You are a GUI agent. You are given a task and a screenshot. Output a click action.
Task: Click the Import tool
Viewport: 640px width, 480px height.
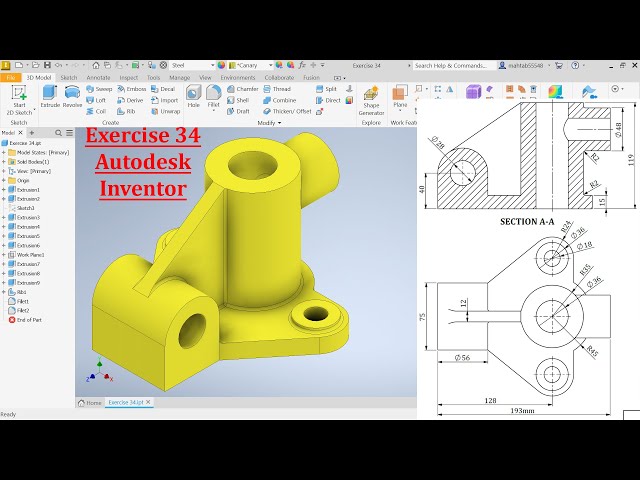(x=164, y=100)
